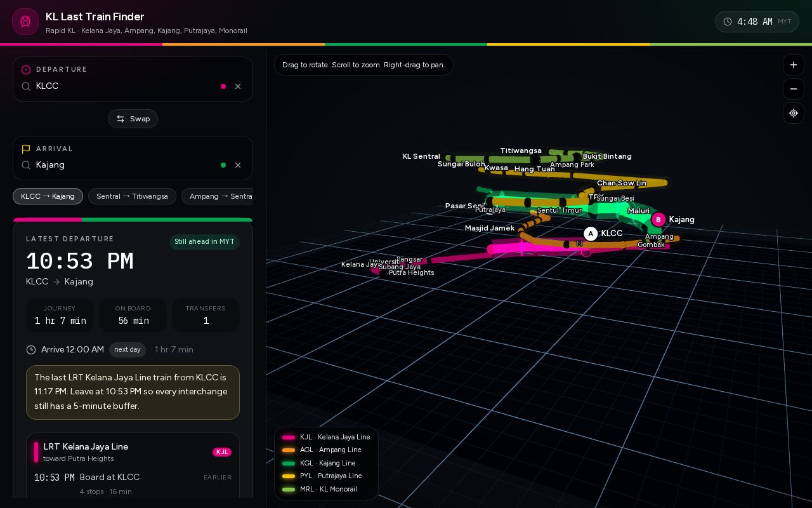Click the KL Sentral station label on map
The height and width of the screenshot is (508, 812).
point(421,156)
